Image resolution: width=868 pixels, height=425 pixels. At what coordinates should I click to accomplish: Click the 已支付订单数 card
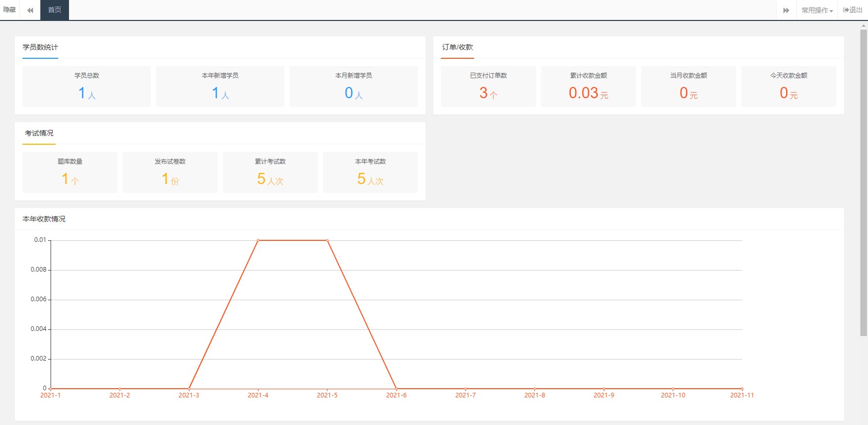488,86
